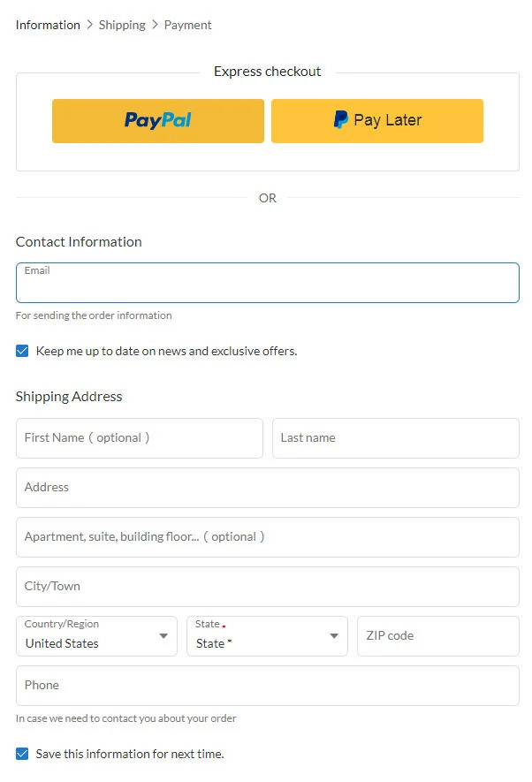Image resolution: width=532 pixels, height=782 pixels.
Task: Select the Address input field
Action: click(x=267, y=488)
